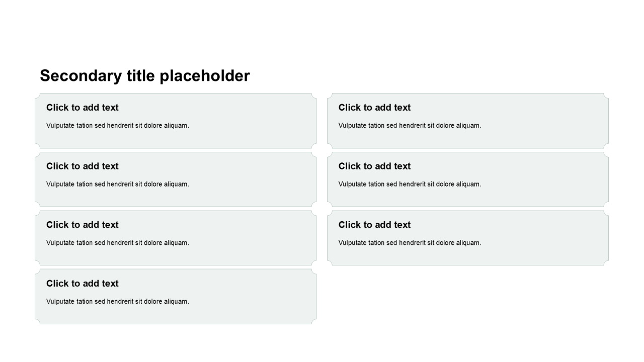
Task: Click the heading in the second right card
Action: (374, 166)
